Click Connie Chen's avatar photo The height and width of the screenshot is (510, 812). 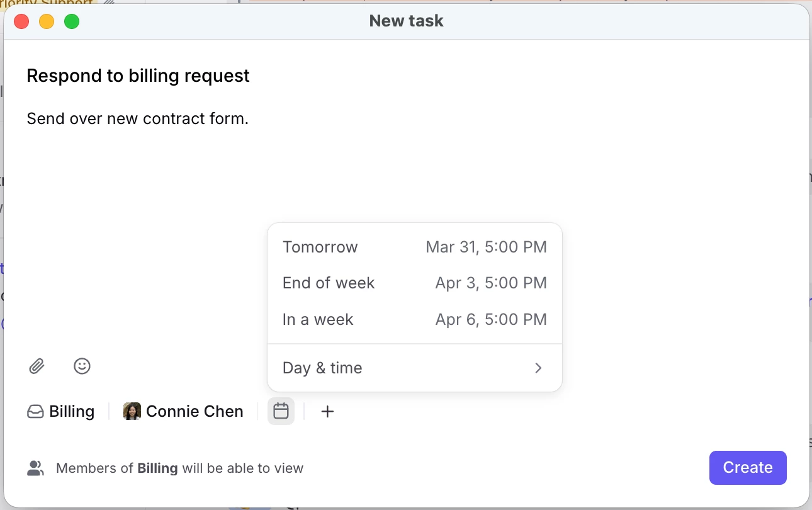132,411
